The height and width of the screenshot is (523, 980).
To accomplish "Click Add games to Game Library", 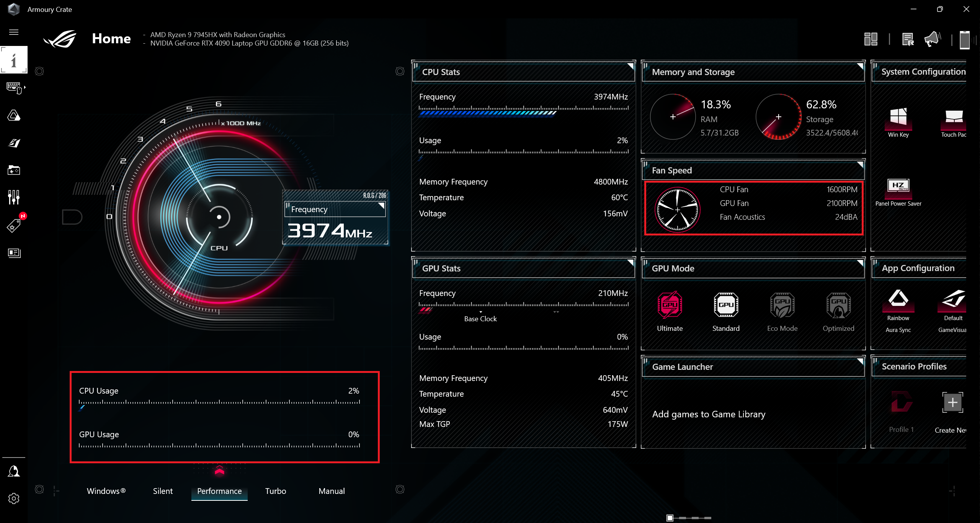I will [x=709, y=414].
